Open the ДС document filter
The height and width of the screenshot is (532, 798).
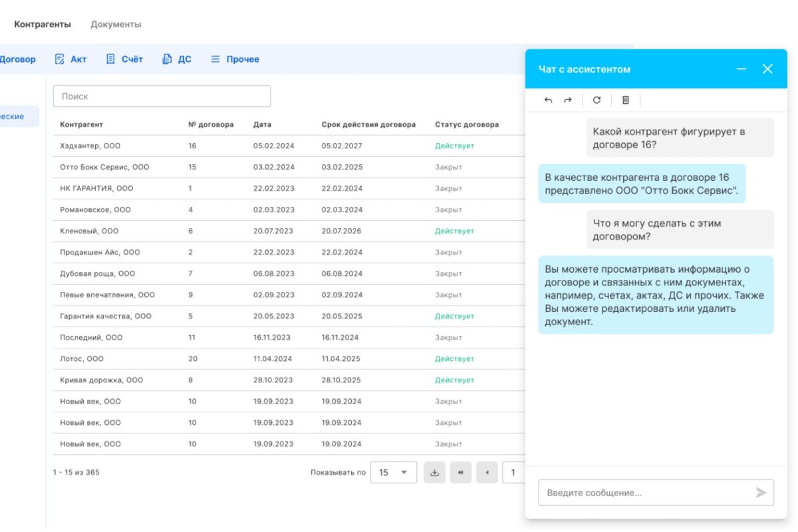[177, 59]
